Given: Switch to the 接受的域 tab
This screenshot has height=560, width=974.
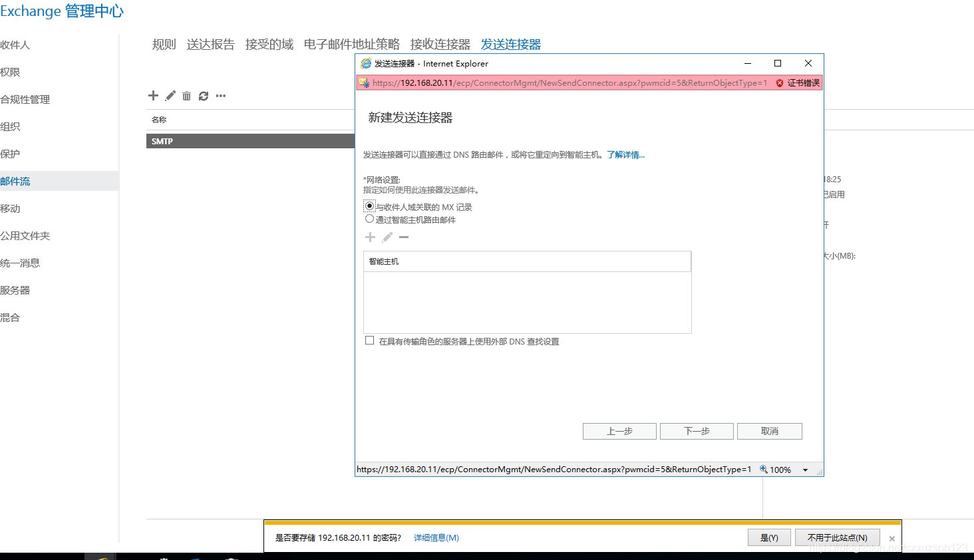Looking at the screenshot, I should [269, 45].
